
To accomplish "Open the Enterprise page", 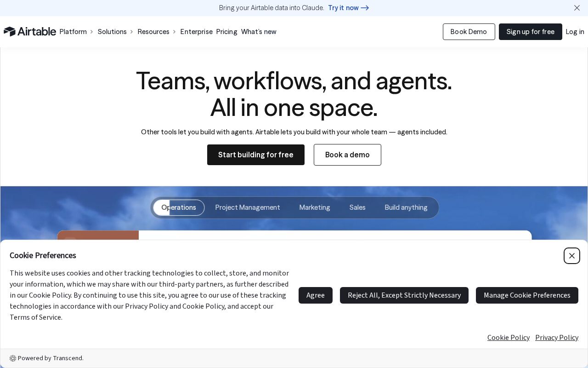I will [x=196, y=32].
